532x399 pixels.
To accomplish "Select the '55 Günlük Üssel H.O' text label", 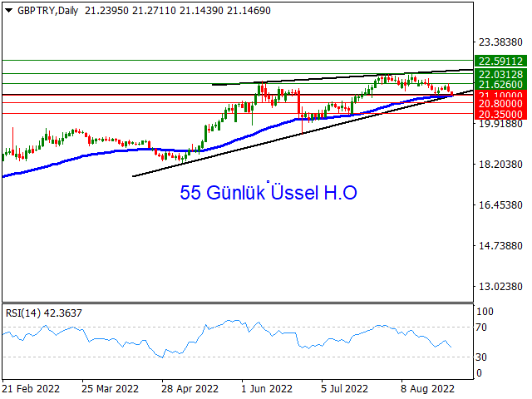I will (268, 192).
